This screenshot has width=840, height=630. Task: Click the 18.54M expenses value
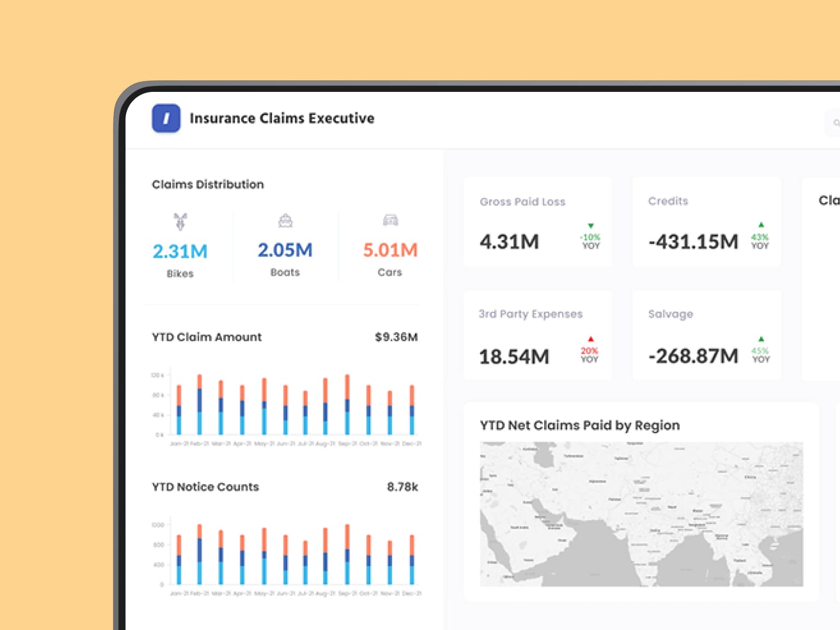pos(514,357)
